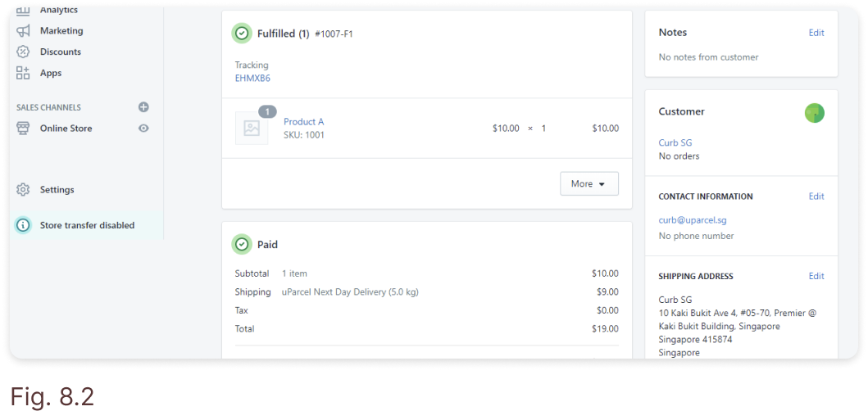868x411 pixels.
Task: Open the Analytics menu item
Action: (59, 10)
